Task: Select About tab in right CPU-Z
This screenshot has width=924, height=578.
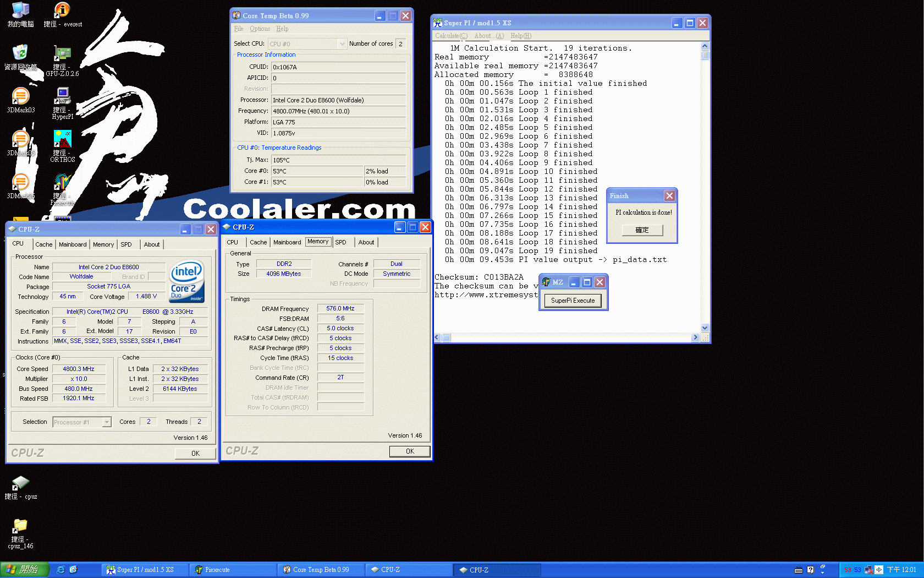Action: click(x=366, y=242)
